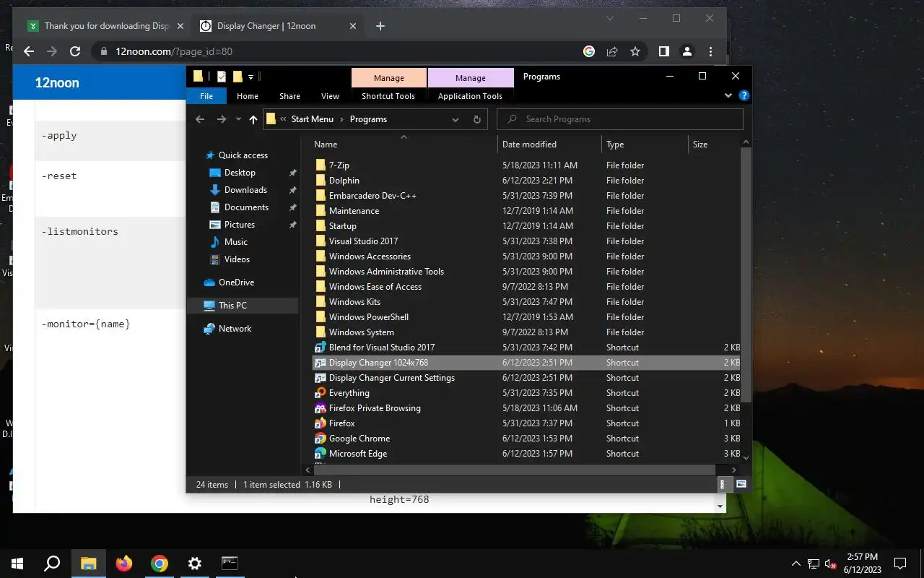Sort files by Date modified column
This screenshot has height=578, width=924.
(549, 144)
